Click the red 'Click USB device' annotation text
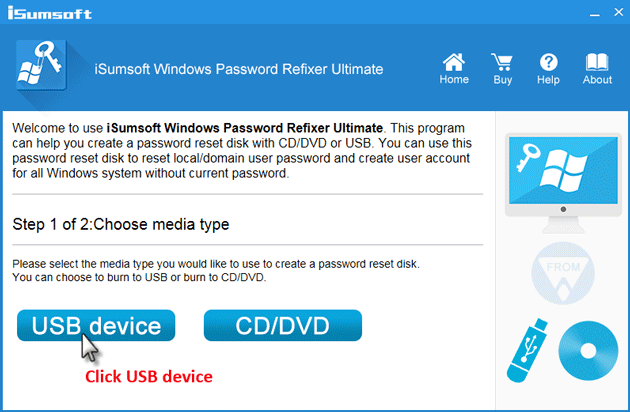This screenshot has height=412, width=630. (148, 377)
